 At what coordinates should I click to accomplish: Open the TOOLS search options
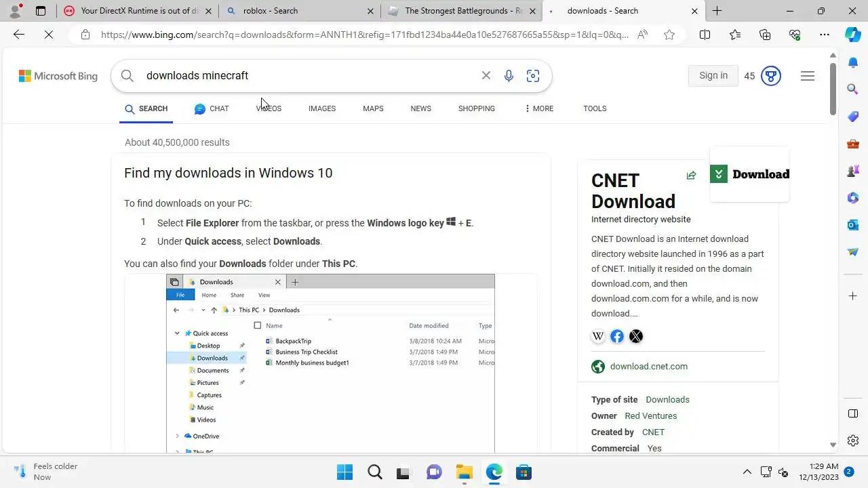pos(595,108)
